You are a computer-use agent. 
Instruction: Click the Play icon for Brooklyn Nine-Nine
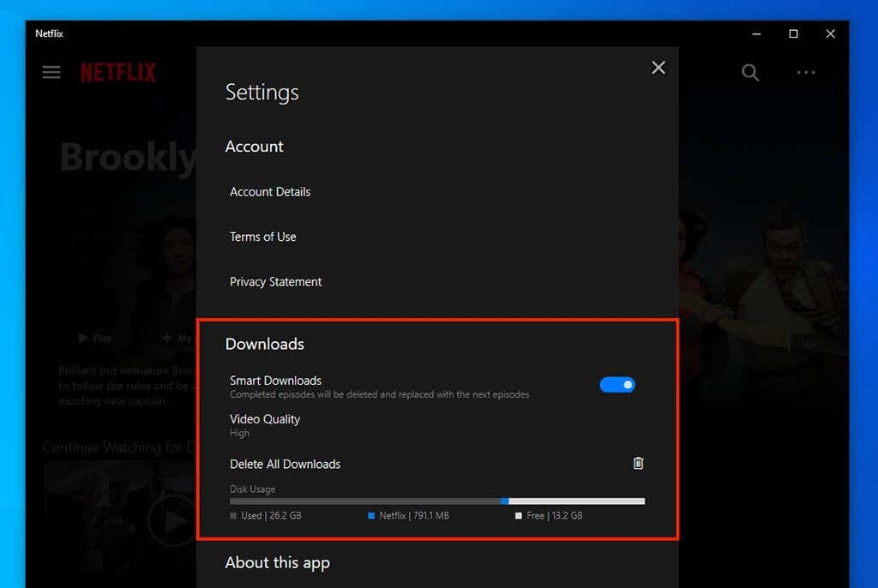(x=82, y=338)
